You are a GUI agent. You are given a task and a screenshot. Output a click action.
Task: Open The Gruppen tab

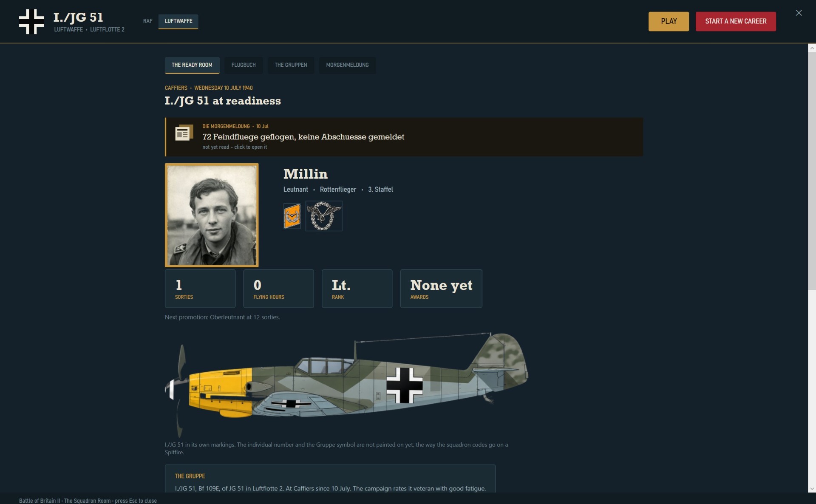[291, 65]
